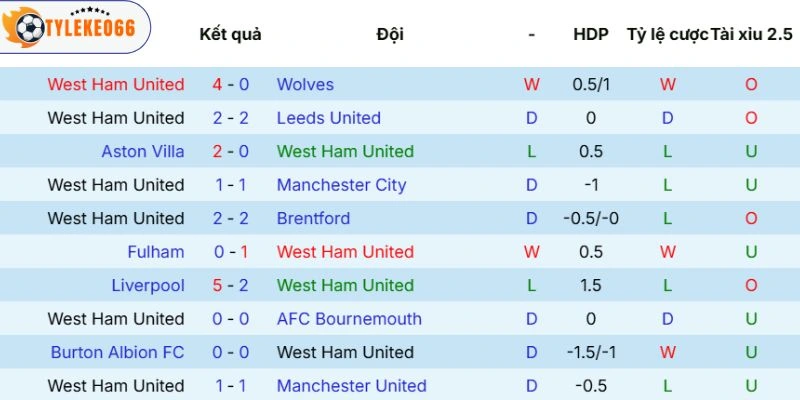
Task: Open the Leeds United team link
Action: point(328,118)
